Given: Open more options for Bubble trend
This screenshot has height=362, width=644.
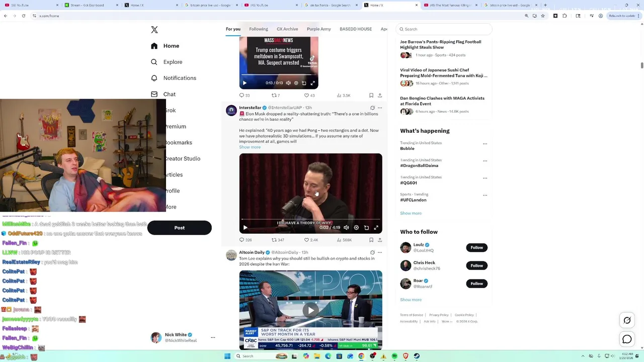Looking at the screenshot, I should [485, 144].
